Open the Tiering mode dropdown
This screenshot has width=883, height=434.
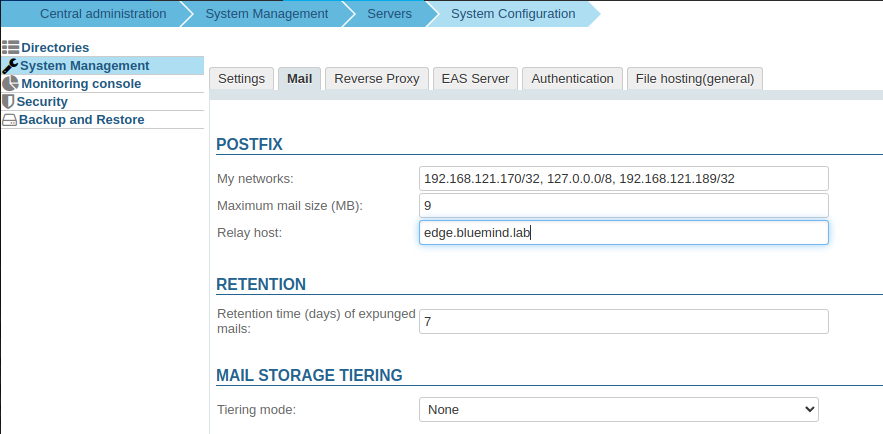(x=618, y=409)
